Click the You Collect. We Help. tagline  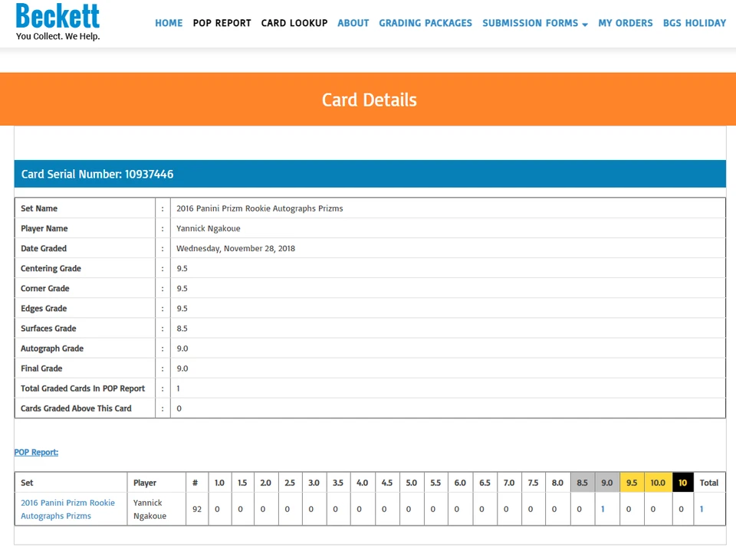coord(58,36)
